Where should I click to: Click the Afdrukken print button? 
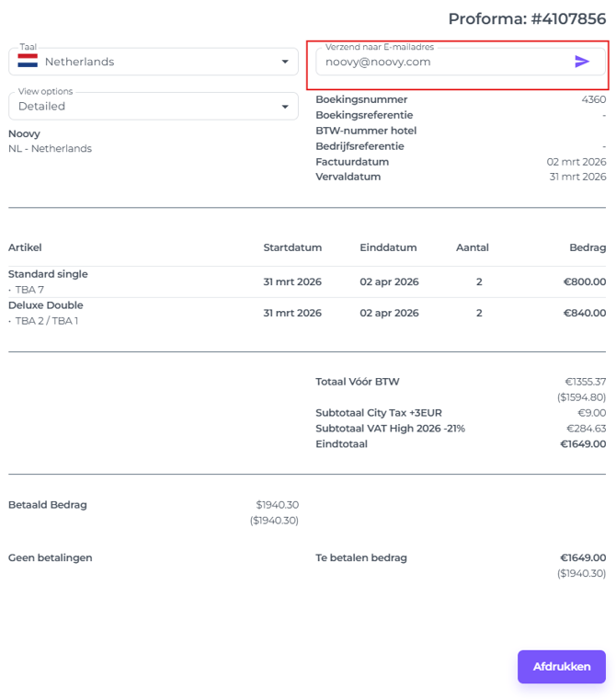[x=561, y=667]
